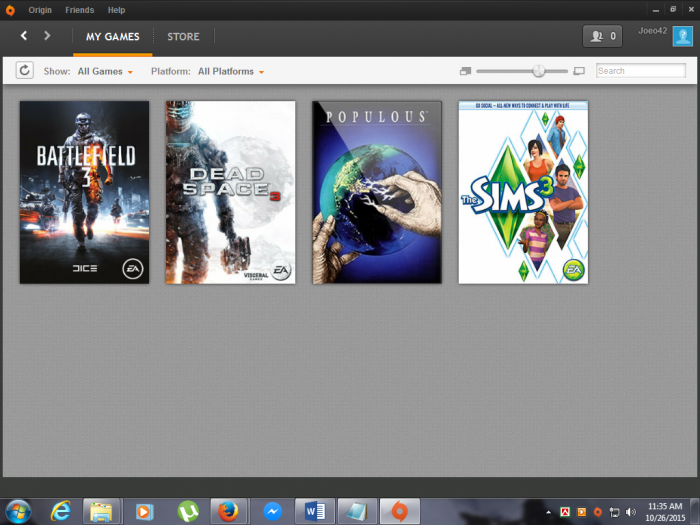Open uTorrent from the taskbar
The width and height of the screenshot is (700, 525).
pos(188,512)
